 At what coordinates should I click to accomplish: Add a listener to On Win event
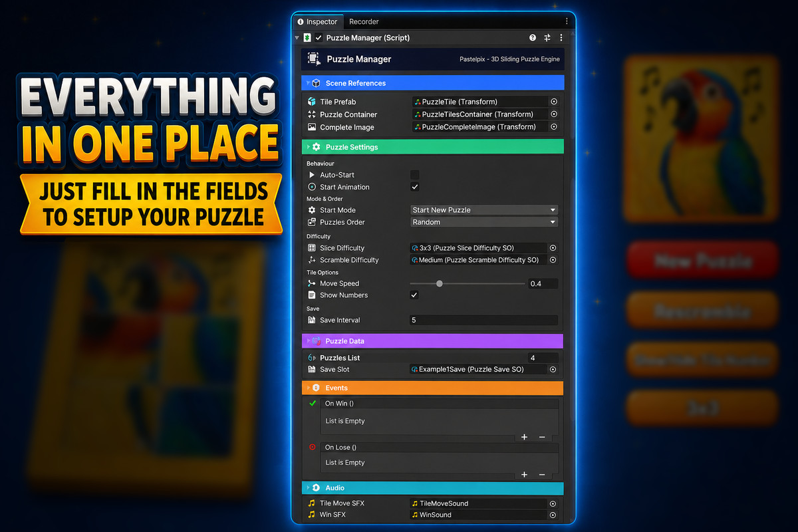pos(524,437)
